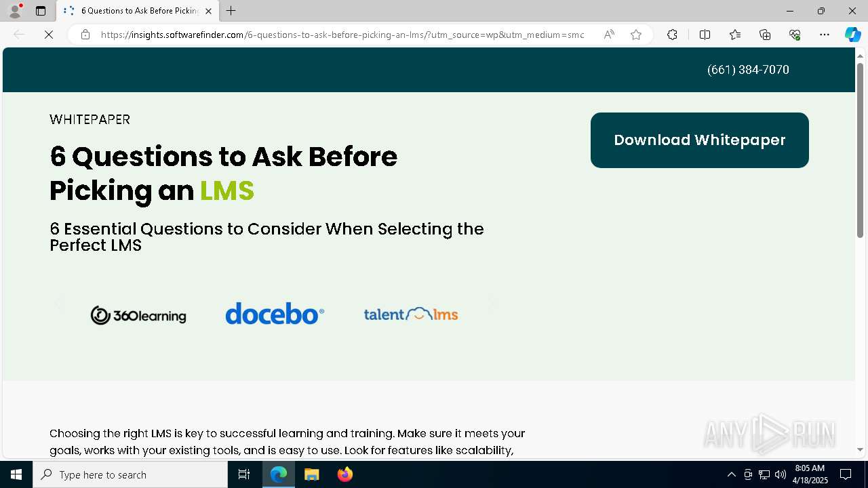Click the WHITEPAPER label
The image size is (868, 488).
click(90, 120)
